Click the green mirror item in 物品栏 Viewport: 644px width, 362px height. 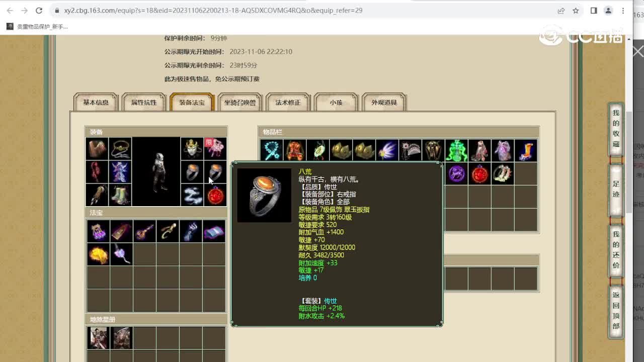coord(317,150)
